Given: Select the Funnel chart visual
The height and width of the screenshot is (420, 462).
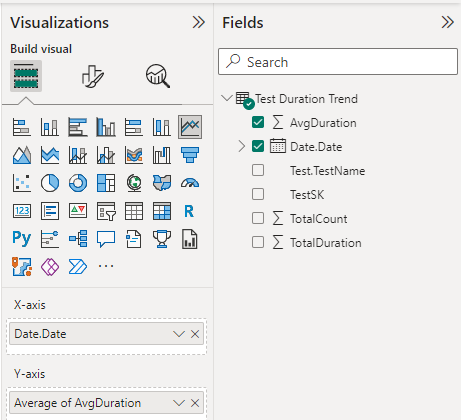Looking at the screenshot, I should pos(190,155).
